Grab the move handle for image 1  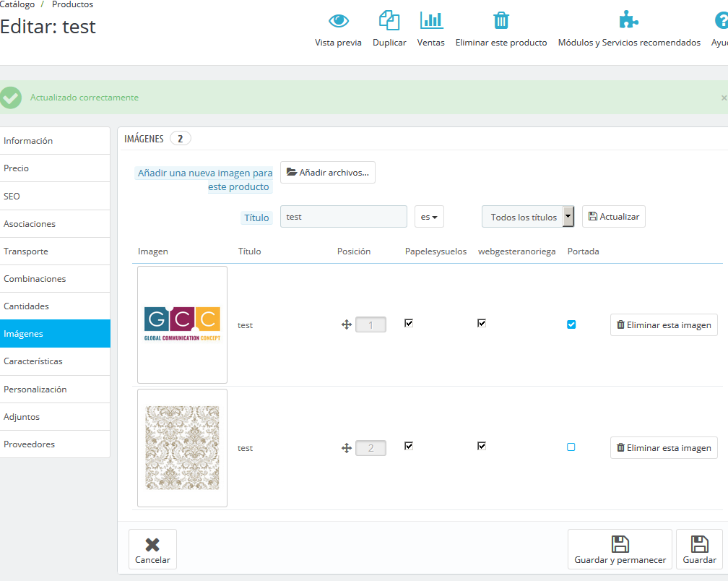click(347, 324)
